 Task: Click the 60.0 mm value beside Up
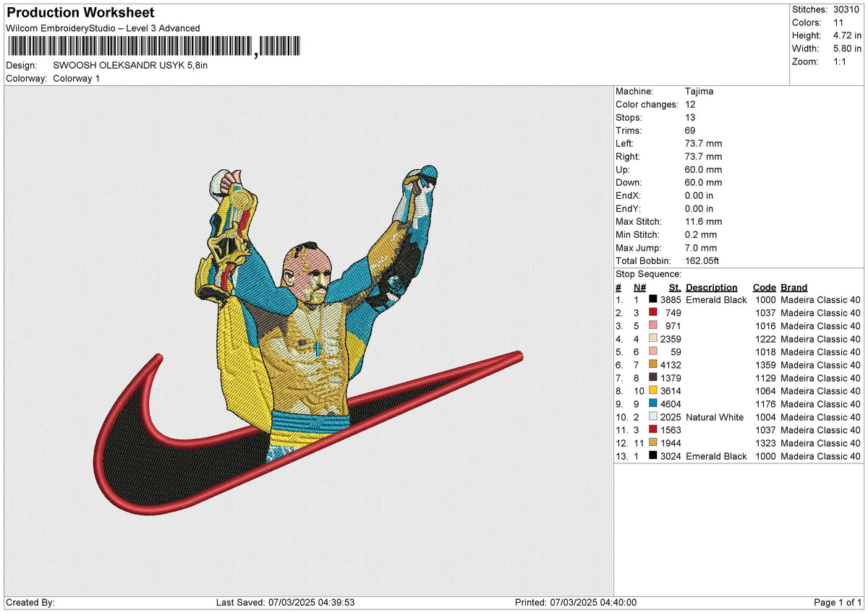703,169
